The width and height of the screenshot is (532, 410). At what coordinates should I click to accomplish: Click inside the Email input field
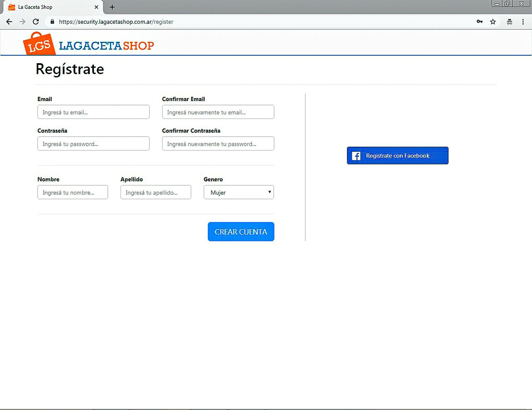93,112
